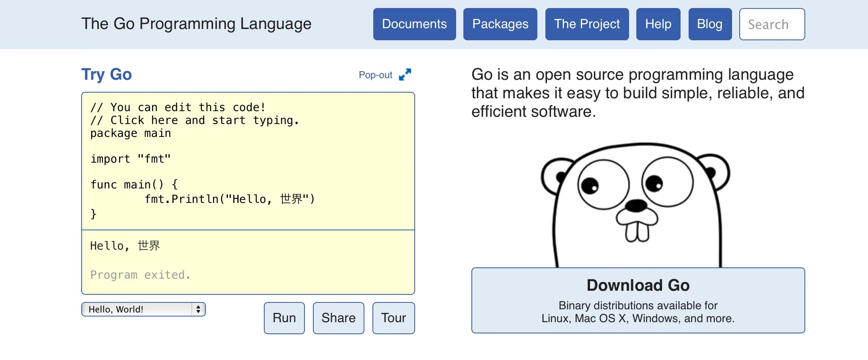868x360 pixels.
Task: Click the 'Program exited.' output text
Action: [x=140, y=275]
